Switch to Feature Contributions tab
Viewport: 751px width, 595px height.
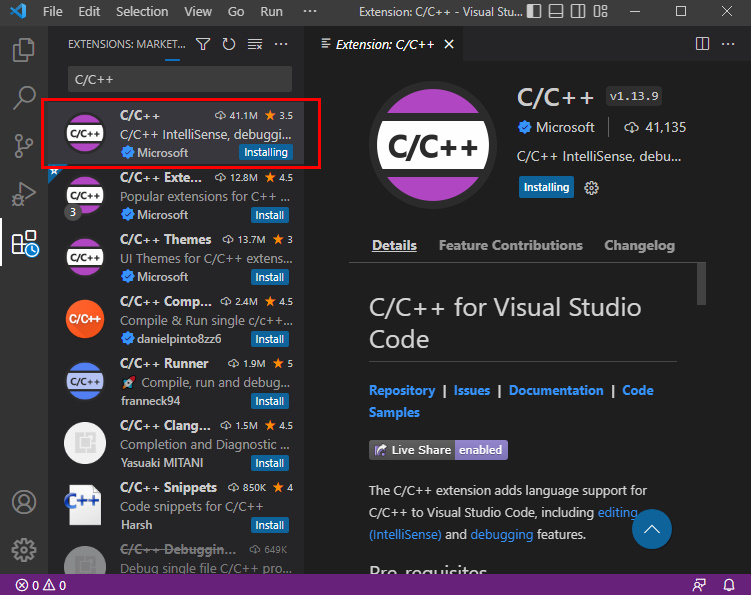click(x=510, y=245)
